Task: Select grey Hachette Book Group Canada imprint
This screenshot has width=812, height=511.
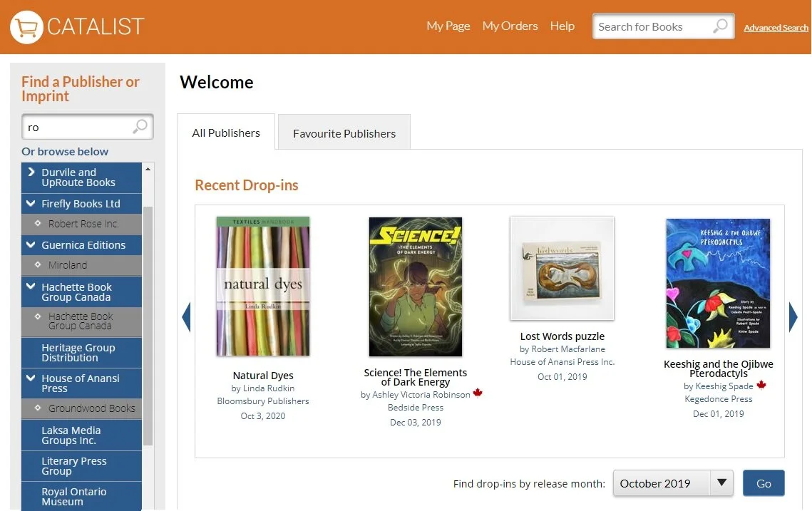Action: (81, 321)
